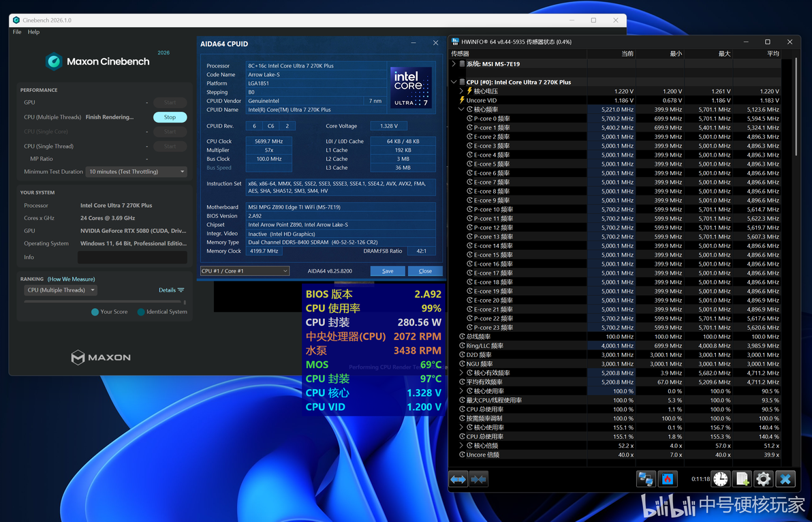Click the collapse columns arrows icon in HWiNFO
Viewport: 812px width, 522px height.
[478, 479]
